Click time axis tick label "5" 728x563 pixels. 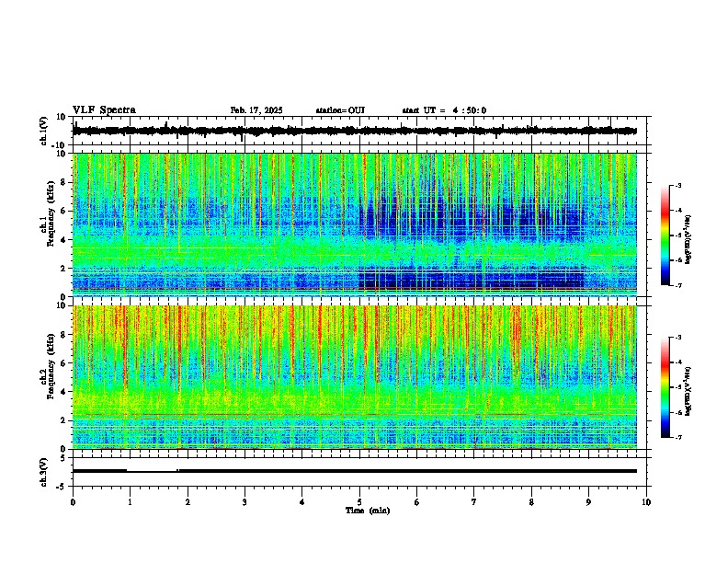(x=359, y=502)
